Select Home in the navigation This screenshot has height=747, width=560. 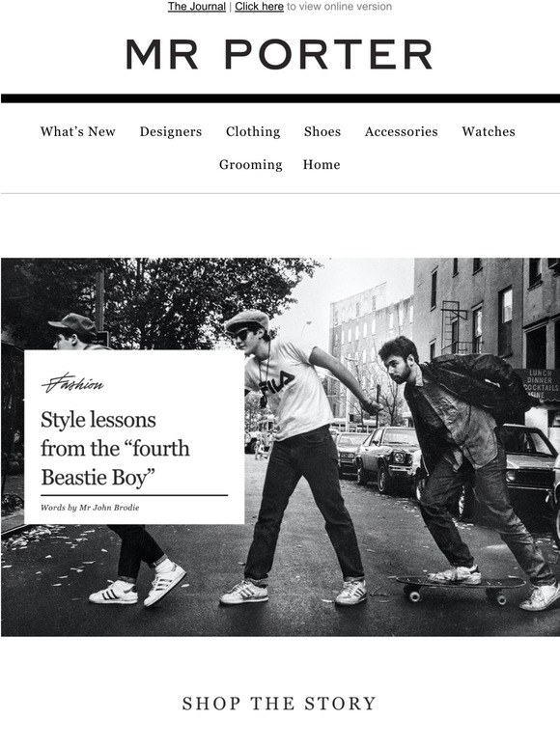[x=322, y=164]
